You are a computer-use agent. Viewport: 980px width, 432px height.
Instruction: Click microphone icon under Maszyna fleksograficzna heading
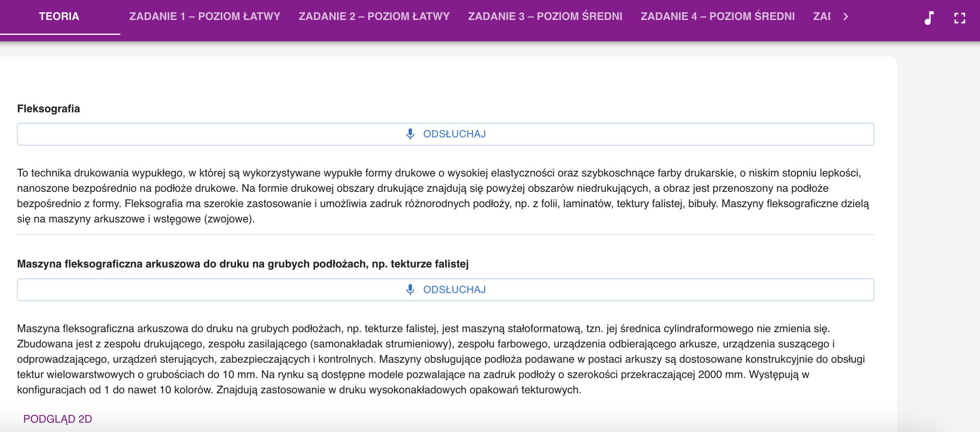point(410,290)
